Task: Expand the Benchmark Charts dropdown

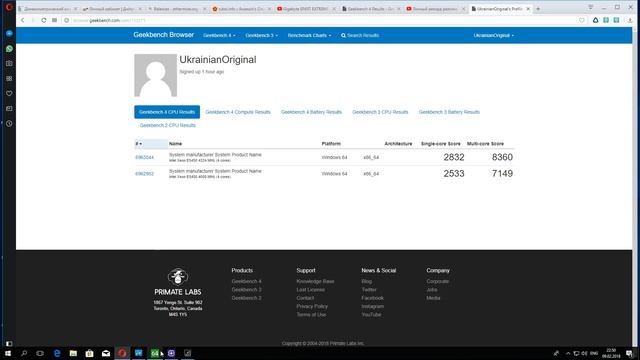Action: pyautogui.click(x=309, y=36)
